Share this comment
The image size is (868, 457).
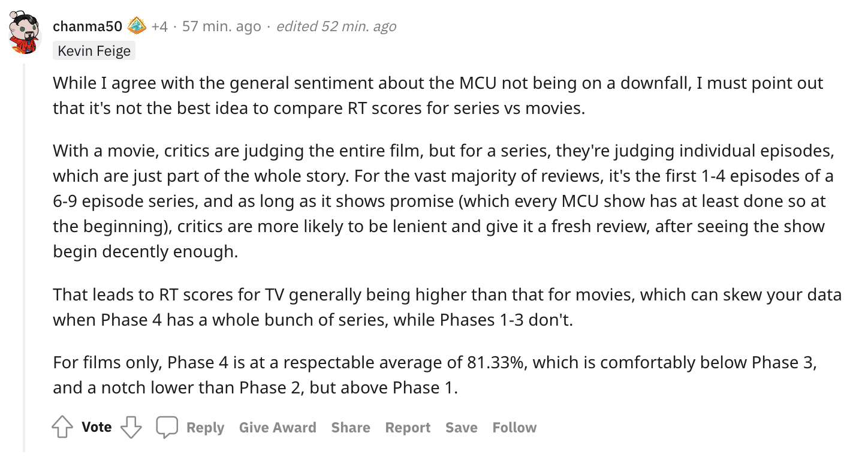(x=350, y=428)
